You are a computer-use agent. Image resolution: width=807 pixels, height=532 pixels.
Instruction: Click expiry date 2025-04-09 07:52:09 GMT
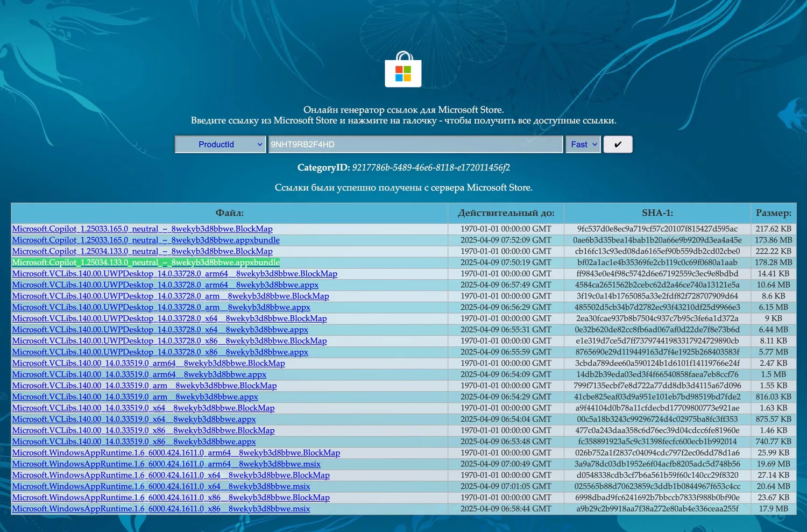[x=506, y=240]
